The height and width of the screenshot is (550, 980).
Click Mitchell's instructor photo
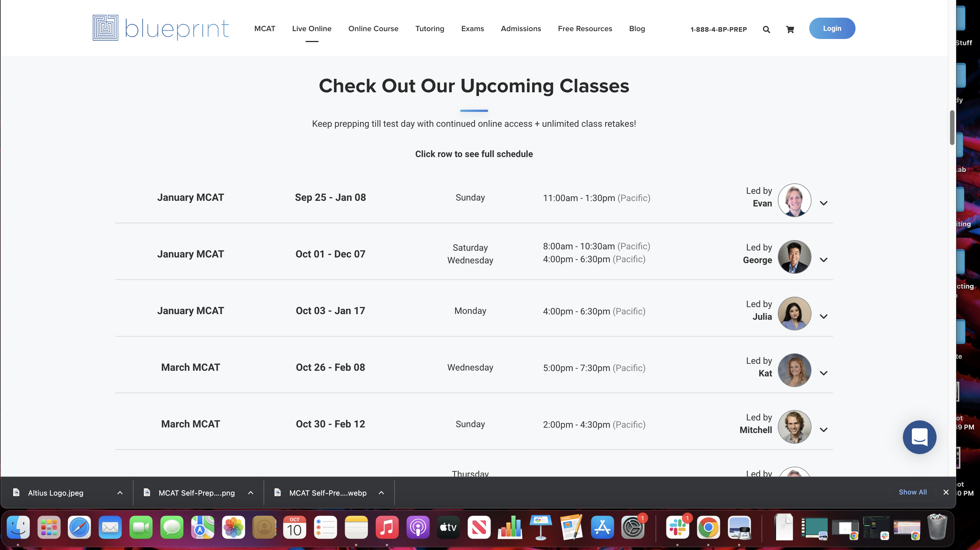(x=794, y=427)
